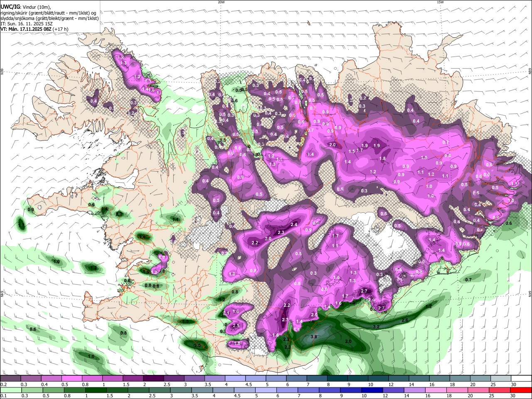Pick the white swatch at the snow legend's end
Screen dimensions: 532x399
tap(521, 378)
